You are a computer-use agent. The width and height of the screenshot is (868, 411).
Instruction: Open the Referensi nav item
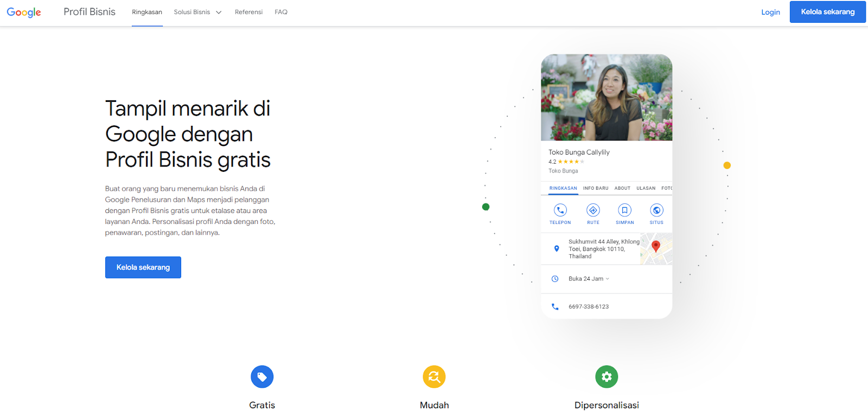(x=248, y=12)
